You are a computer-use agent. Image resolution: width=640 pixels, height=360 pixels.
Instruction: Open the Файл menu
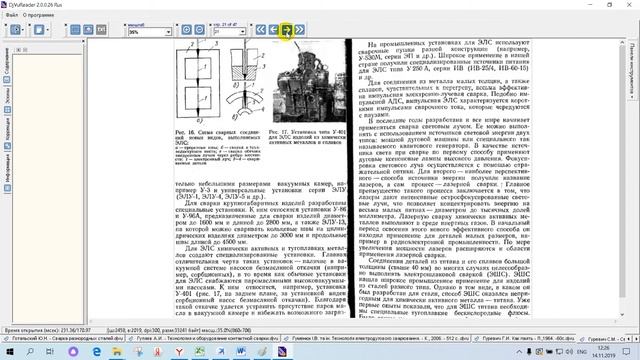(x=11, y=15)
